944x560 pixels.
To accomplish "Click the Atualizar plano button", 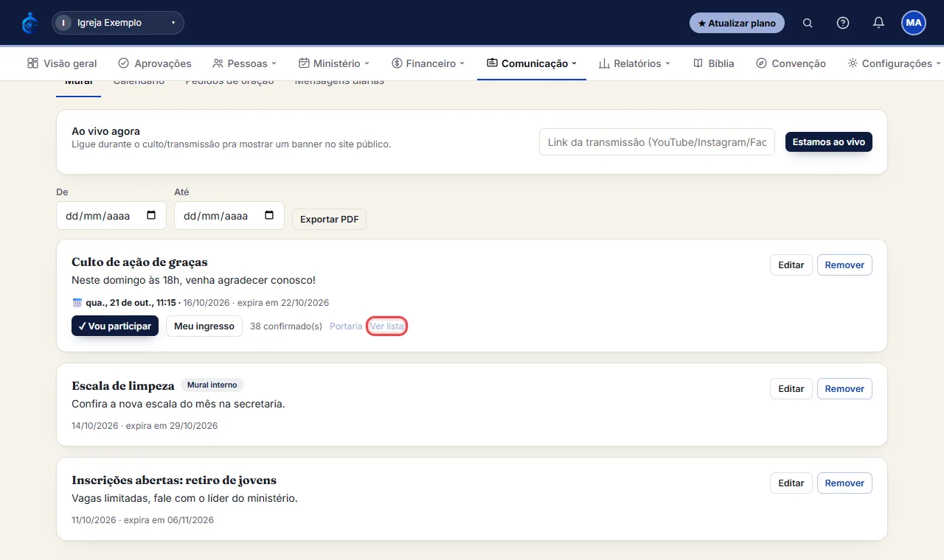I will pyautogui.click(x=737, y=23).
